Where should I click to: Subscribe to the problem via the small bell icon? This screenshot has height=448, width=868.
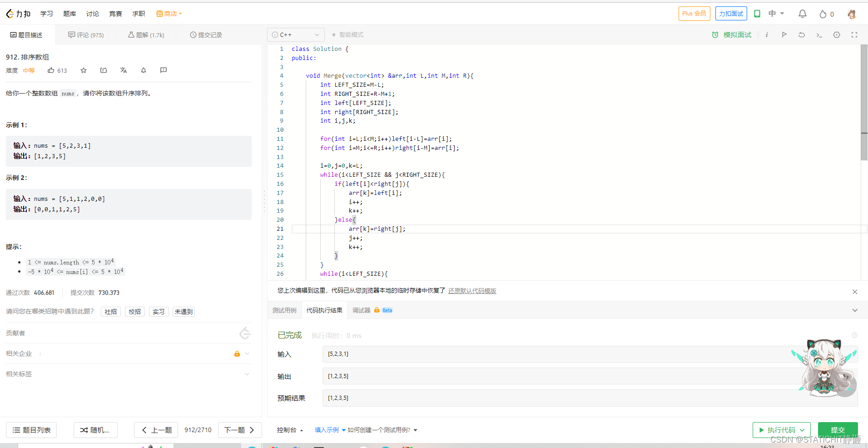coord(144,70)
